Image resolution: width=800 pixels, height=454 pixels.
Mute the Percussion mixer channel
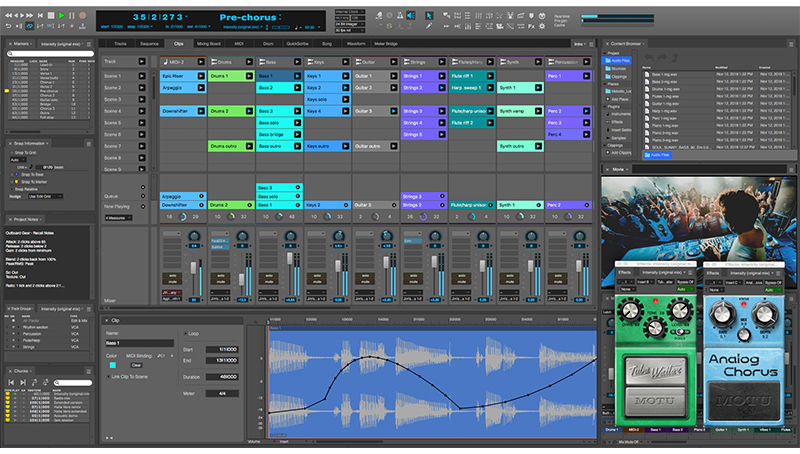point(558,282)
